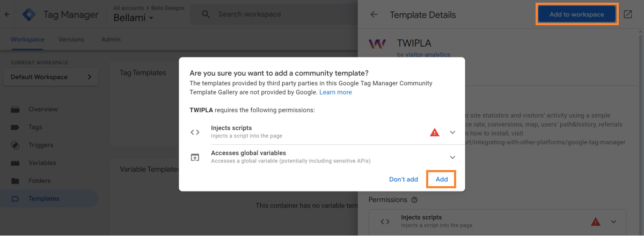Screen dimensions: 644x236
Task: Expand Accesses global variables permission
Action: click(452, 157)
